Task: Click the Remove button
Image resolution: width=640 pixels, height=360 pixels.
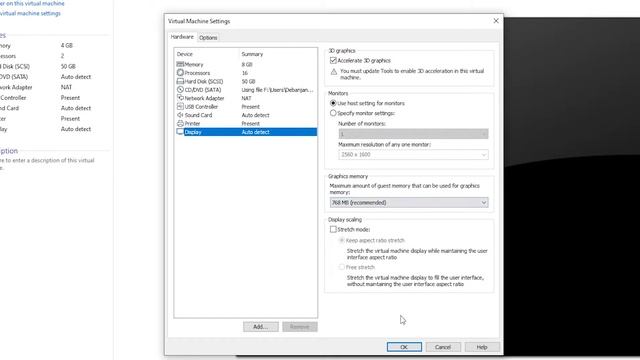Action: [300, 327]
